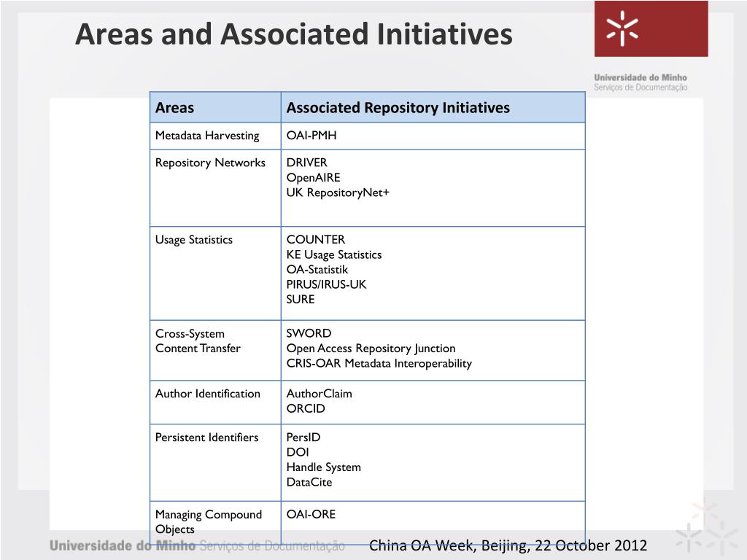Screen dimensions: 747x560
Task: Select the SURE entry
Action: (x=301, y=300)
